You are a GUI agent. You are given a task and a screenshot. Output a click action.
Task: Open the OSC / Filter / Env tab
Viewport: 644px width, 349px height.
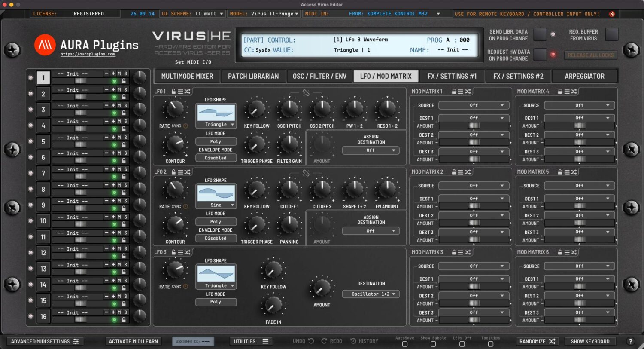[x=319, y=76]
